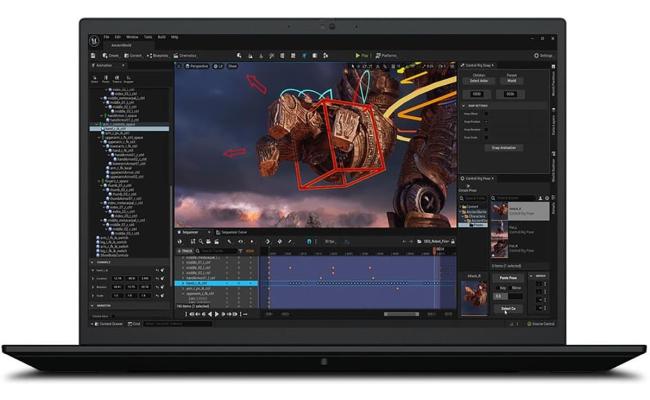Viewport: 650px width, 400px height.
Task: Click the lock icon beside SEQ_Robot_Pose
Action: [x=453, y=241]
